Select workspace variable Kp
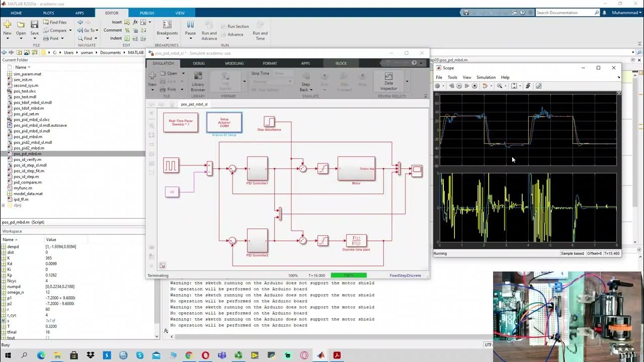644x362 pixels. (x=10, y=275)
